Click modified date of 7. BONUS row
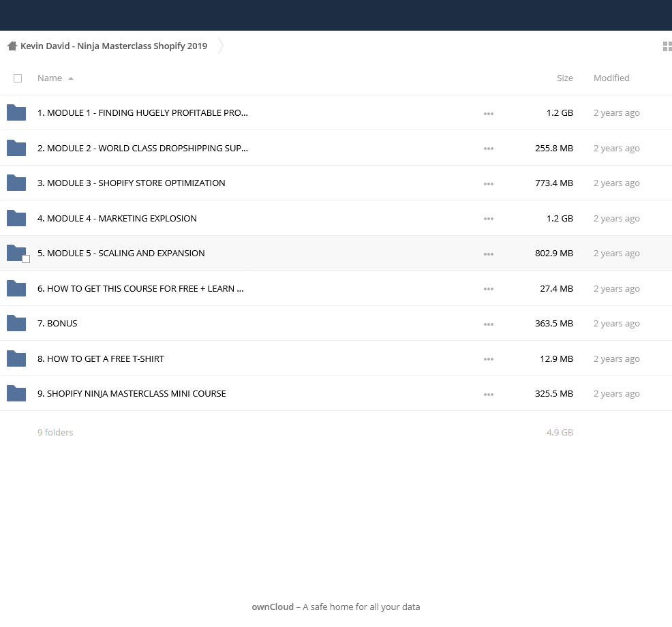 [x=616, y=323]
